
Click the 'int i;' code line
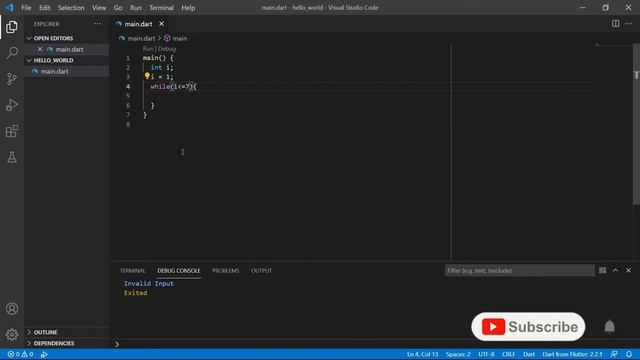(x=162, y=67)
